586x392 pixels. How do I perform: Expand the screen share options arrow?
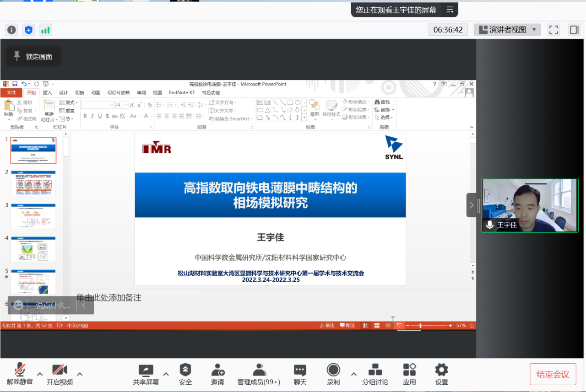[x=166, y=374]
